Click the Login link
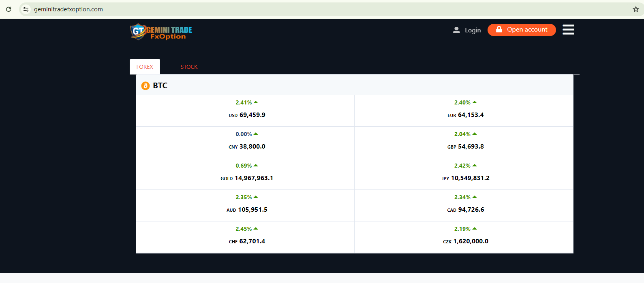The width and height of the screenshot is (644, 283). 473,30
